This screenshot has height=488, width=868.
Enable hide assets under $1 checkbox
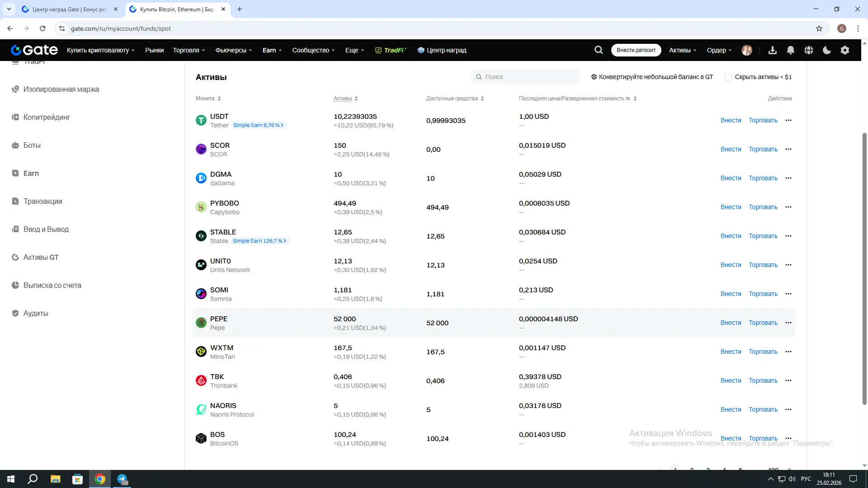727,77
